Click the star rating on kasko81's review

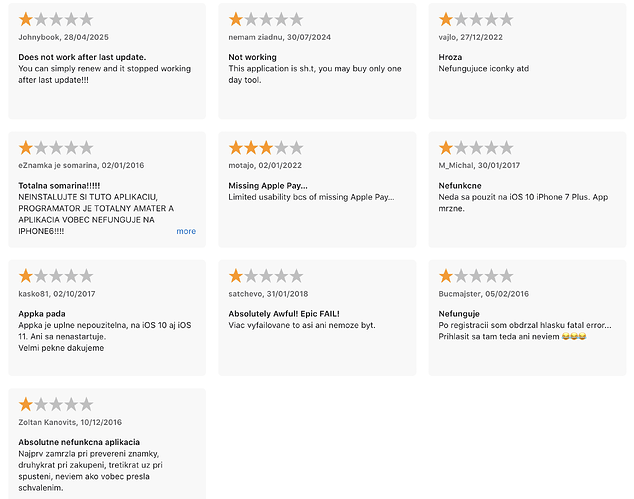(56, 276)
